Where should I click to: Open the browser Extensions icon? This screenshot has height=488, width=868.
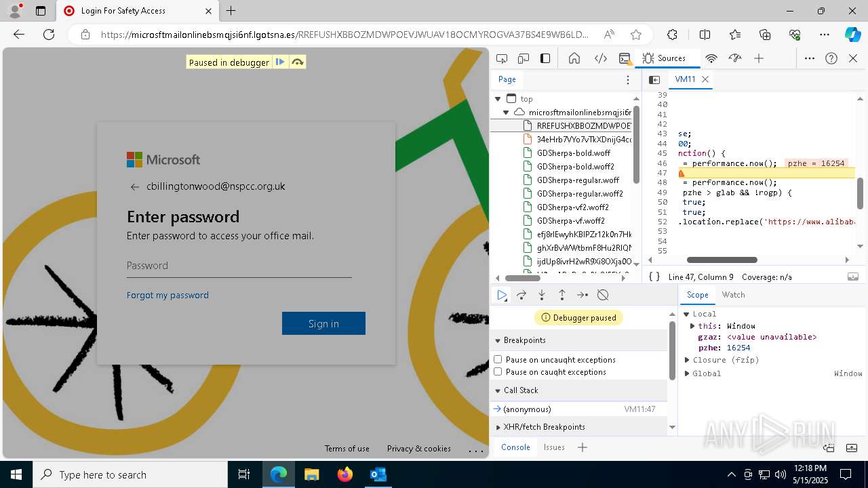pyautogui.click(x=672, y=35)
